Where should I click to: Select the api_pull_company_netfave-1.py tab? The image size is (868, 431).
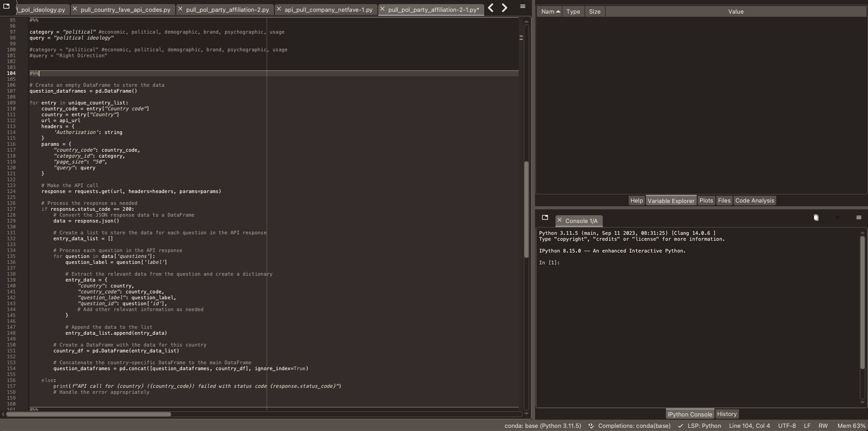328,9
